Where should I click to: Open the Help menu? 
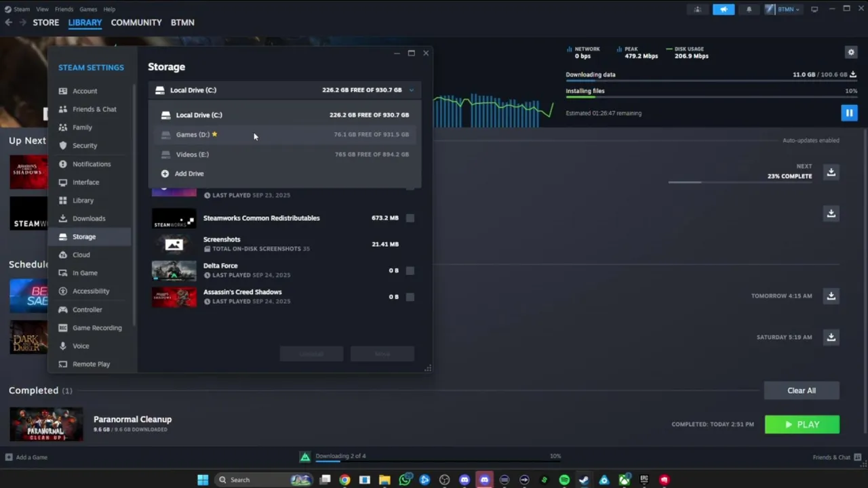tap(109, 9)
